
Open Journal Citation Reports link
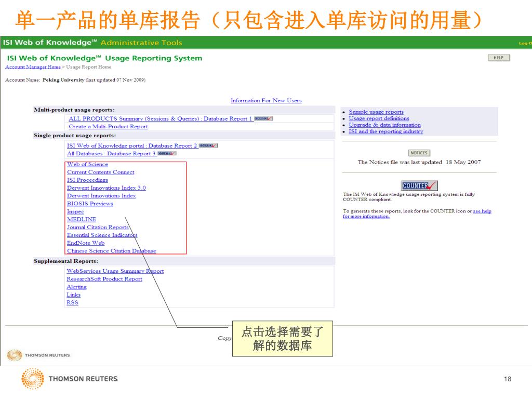click(98, 227)
